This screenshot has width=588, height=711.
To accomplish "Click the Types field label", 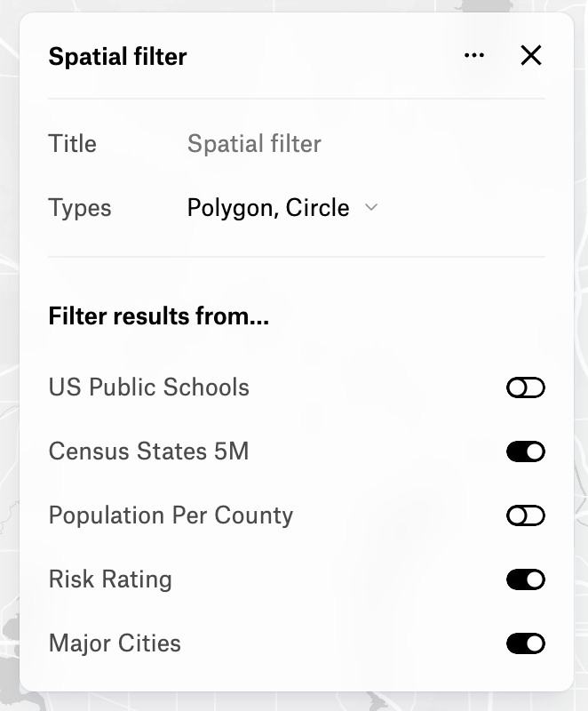I will (x=80, y=208).
